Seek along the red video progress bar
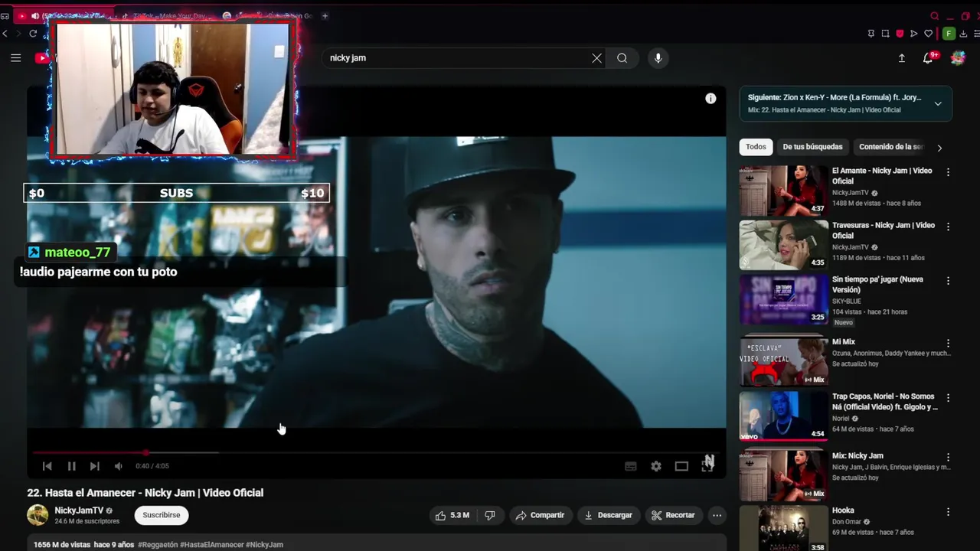Image resolution: width=980 pixels, height=551 pixels. click(x=376, y=452)
